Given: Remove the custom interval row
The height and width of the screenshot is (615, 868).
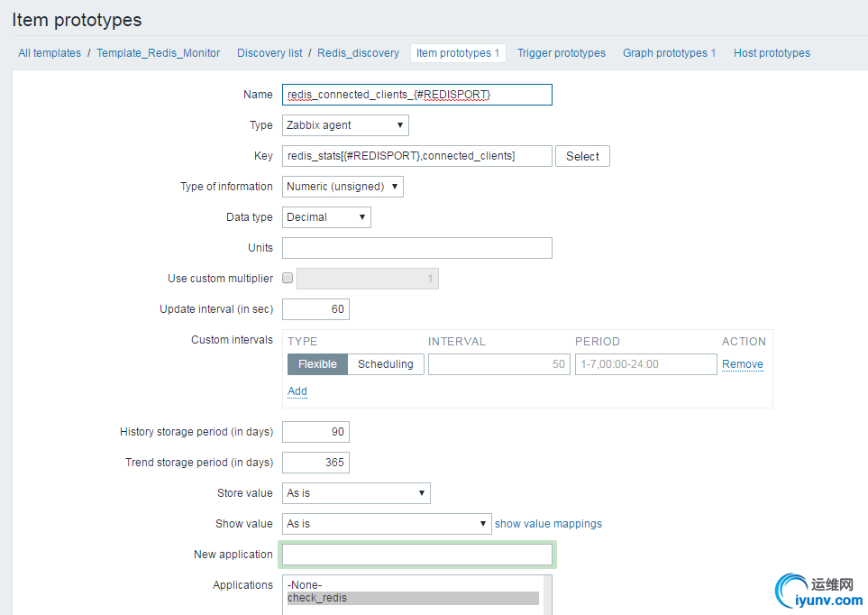Looking at the screenshot, I should 743,364.
